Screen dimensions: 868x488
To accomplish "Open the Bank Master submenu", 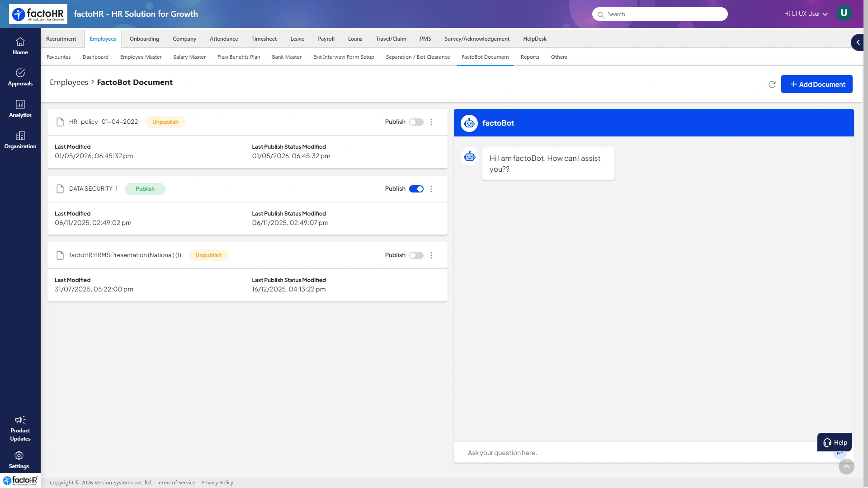I will (287, 57).
